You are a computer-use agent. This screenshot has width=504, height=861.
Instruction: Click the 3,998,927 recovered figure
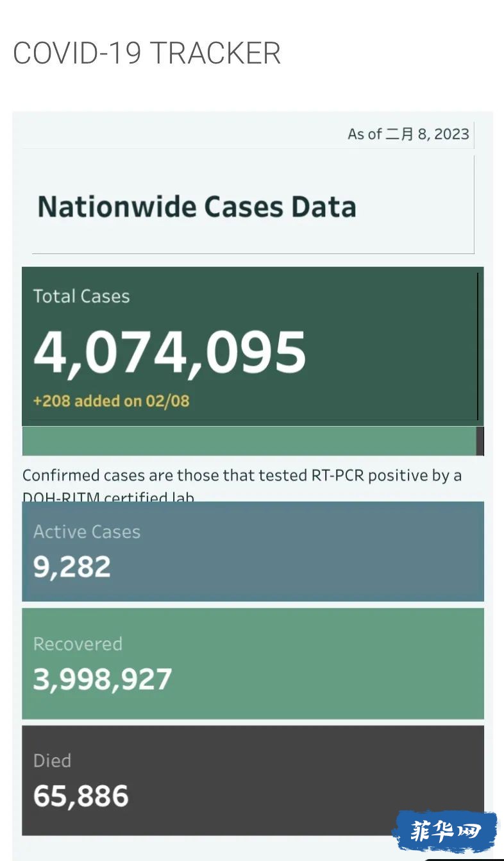tap(103, 679)
